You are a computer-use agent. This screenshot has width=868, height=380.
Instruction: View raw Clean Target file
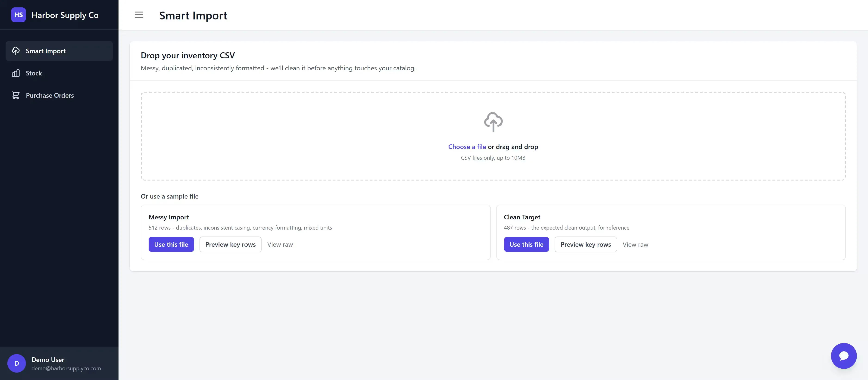pos(635,245)
